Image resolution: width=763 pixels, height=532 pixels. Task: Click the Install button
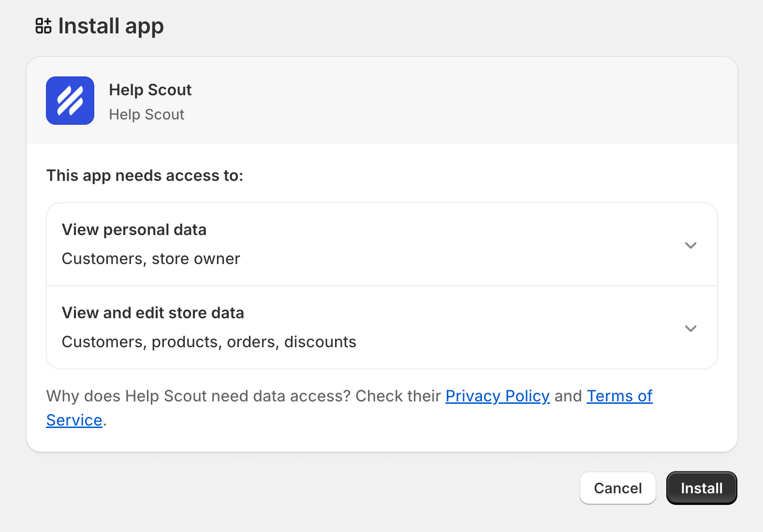(702, 488)
